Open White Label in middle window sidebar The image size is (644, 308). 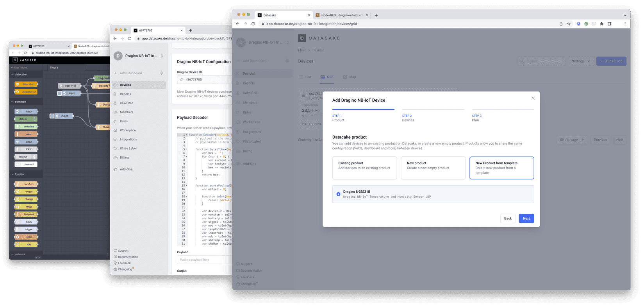click(139, 149)
